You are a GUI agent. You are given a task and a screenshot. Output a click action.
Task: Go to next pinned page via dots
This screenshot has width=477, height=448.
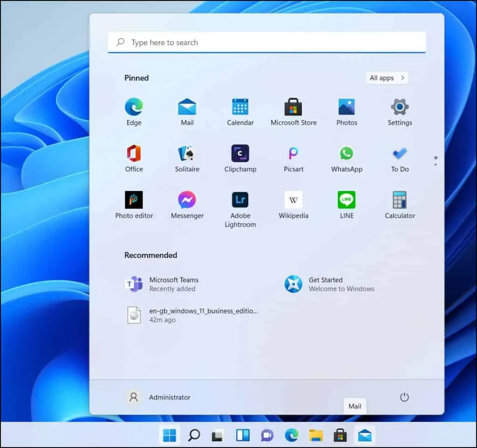(436, 164)
